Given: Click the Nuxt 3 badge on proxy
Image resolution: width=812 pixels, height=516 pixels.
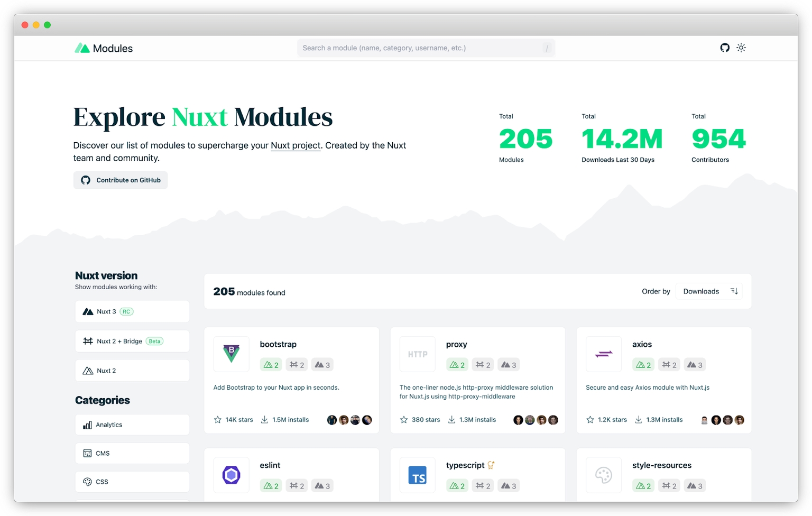Looking at the screenshot, I should point(509,365).
